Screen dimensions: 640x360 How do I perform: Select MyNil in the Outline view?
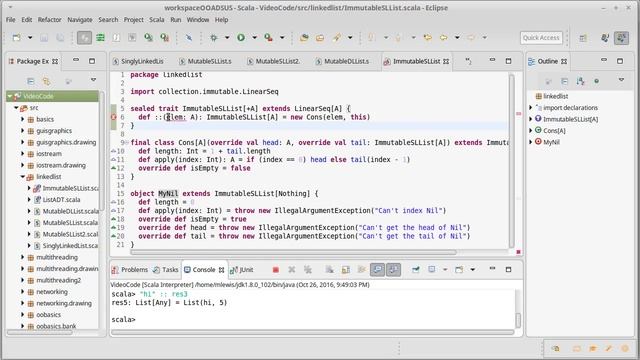pos(551,142)
